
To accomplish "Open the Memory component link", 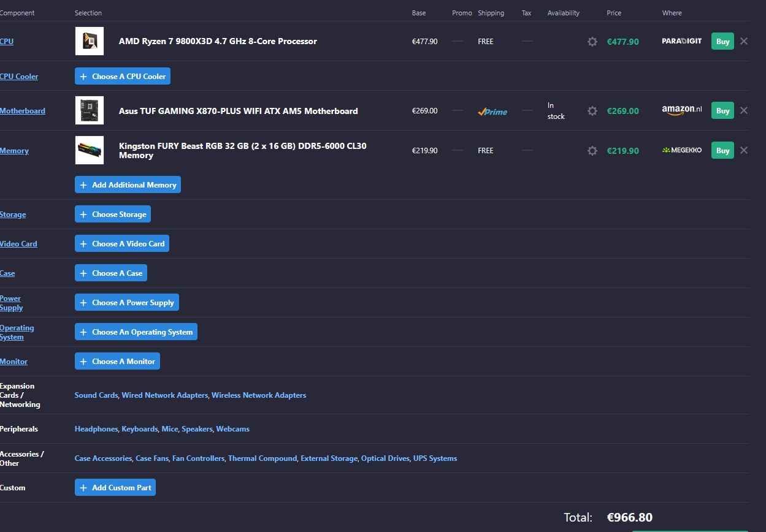I will pos(14,150).
